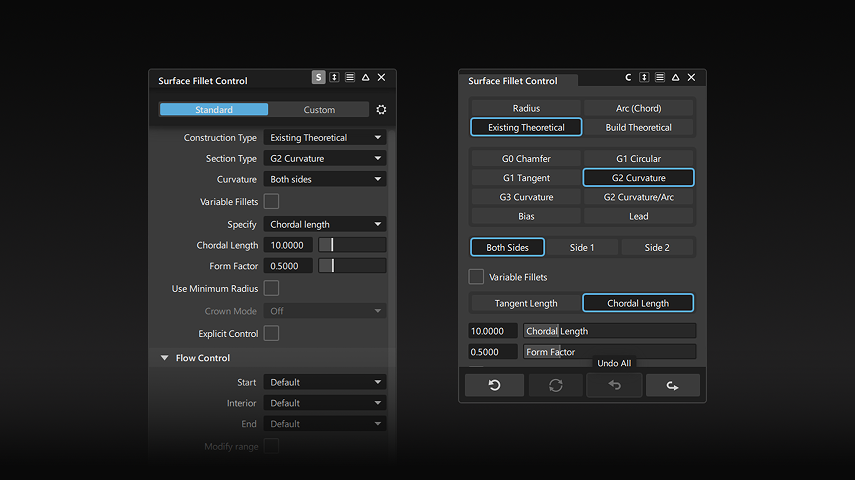The width and height of the screenshot is (855, 480).
Task: Click the Undo All circular arrow icon
Action: tap(495, 385)
